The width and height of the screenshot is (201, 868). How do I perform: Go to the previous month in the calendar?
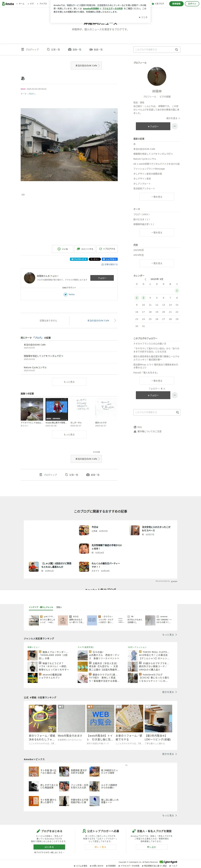tap(145, 279)
